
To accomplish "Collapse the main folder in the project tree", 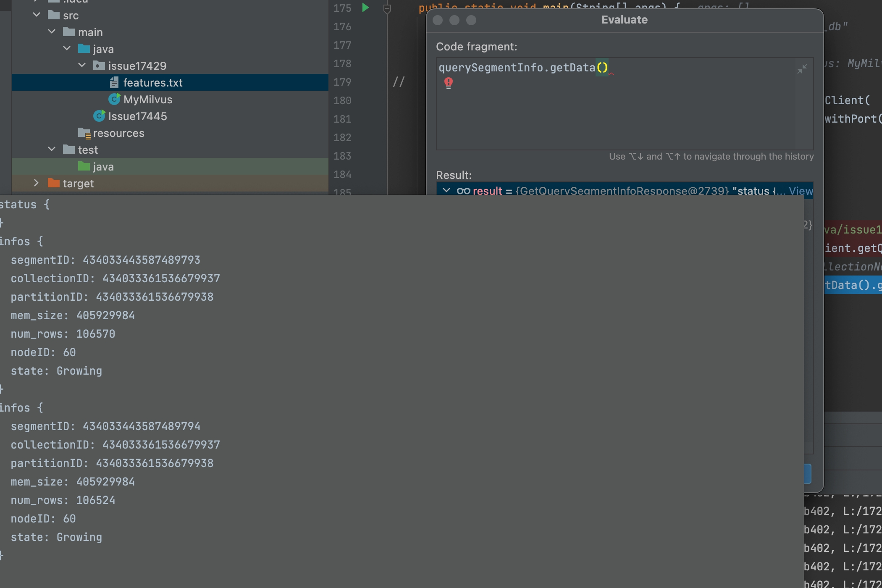I will [x=51, y=31].
